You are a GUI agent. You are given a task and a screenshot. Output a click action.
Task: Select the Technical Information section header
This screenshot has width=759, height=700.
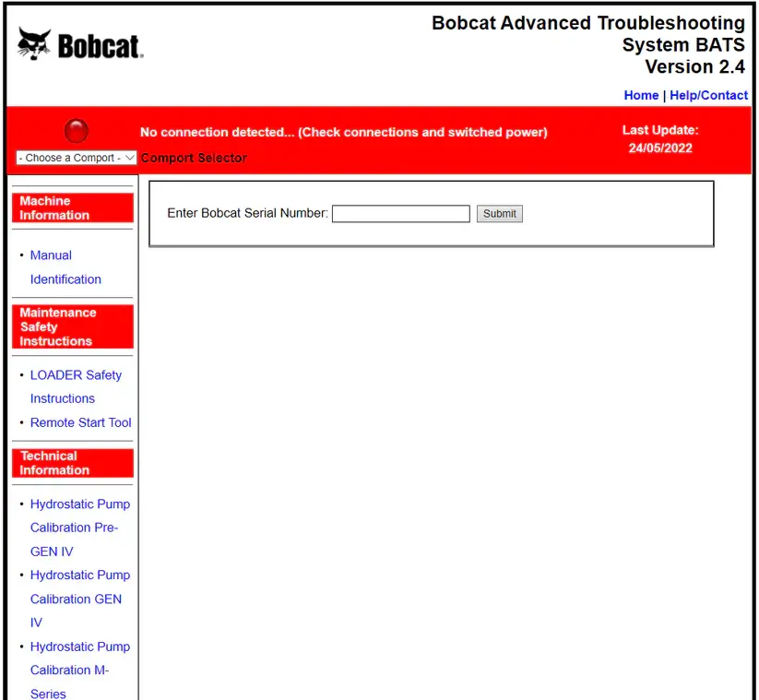[x=73, y=463]
